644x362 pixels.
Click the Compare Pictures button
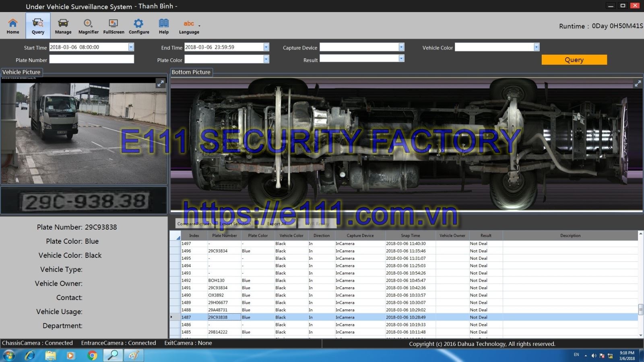click(194, 224)
